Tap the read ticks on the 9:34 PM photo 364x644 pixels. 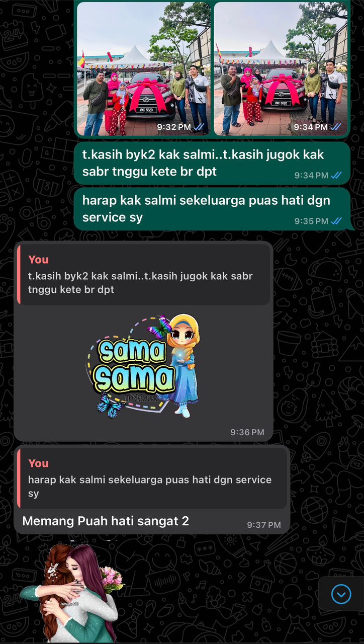pyautogui.click(x=336, y=127)
